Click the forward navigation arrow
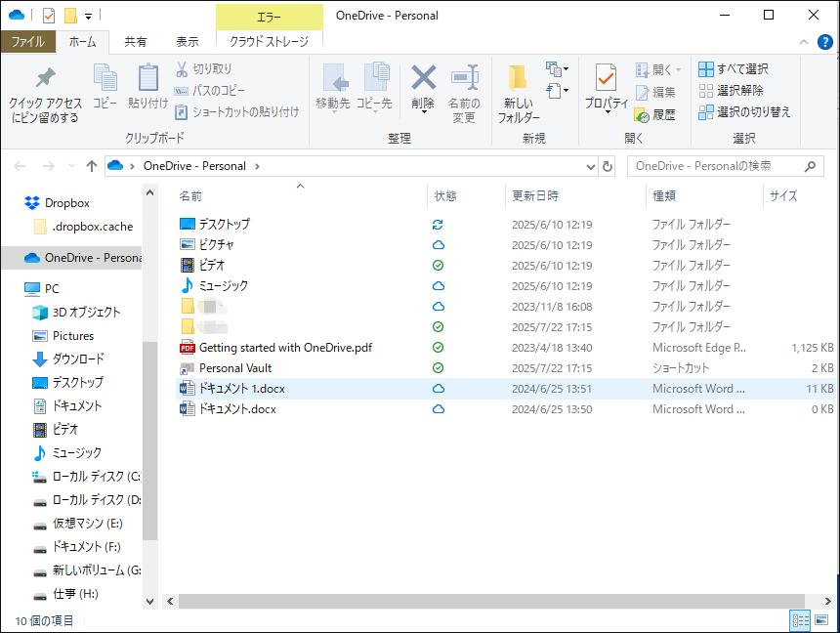Screen dimensions: 840x633 [x=48, y=166]
